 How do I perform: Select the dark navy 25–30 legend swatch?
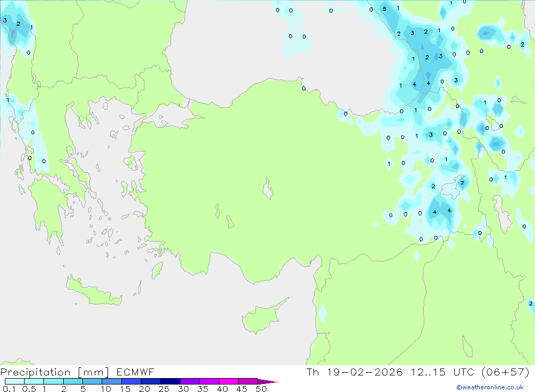pos(170,381)
